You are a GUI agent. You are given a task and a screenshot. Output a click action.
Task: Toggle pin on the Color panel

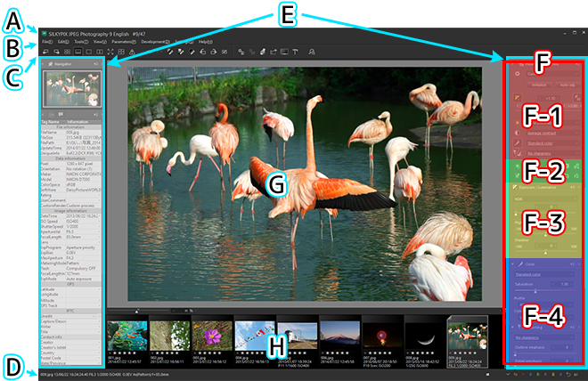point(572,264)
